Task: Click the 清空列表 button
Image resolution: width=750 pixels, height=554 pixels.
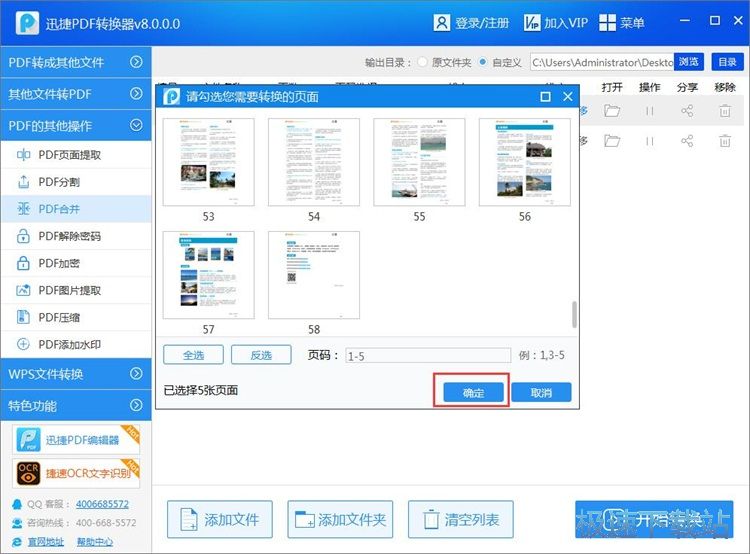Action: click(x=461, y=520)
